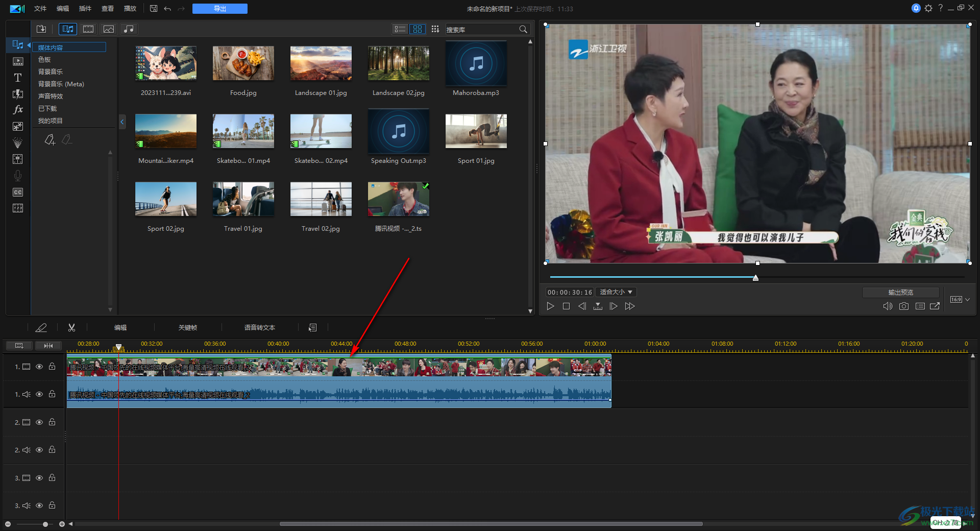Viewport: 980px width, 531px height.
Task: Open the 编辑 menu in the menu bar
Action: coord(63,9)
